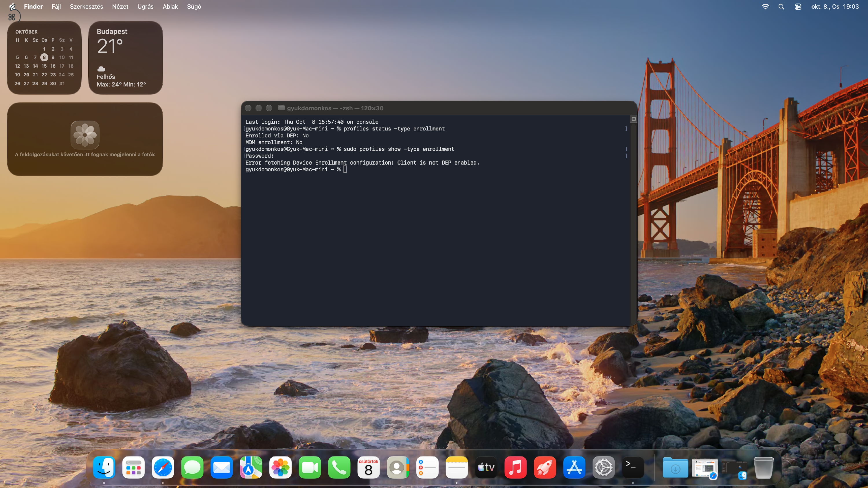Open Contacts from the Dock
This screenshot has height=488, width=868.
point(398,467)
